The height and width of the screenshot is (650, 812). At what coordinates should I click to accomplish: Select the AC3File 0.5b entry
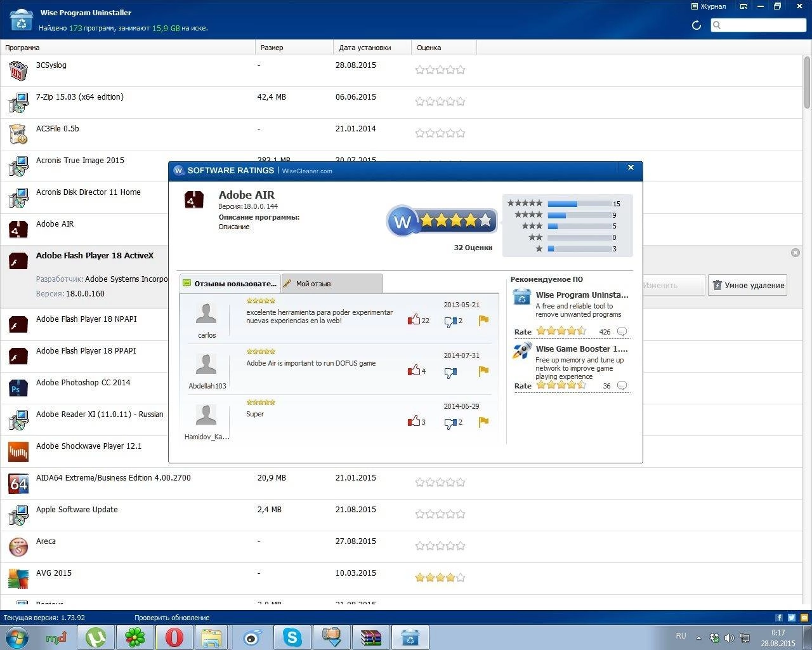click(402, 134)
